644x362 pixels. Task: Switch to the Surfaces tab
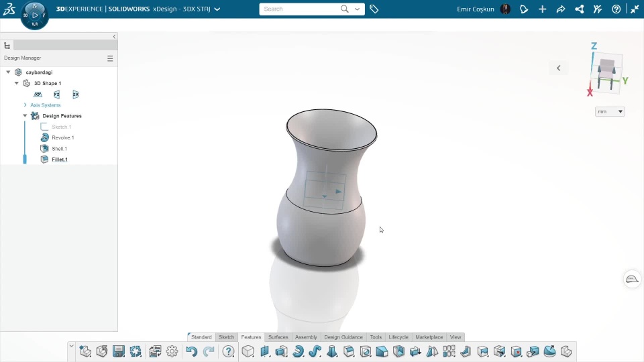click(278, 337)
